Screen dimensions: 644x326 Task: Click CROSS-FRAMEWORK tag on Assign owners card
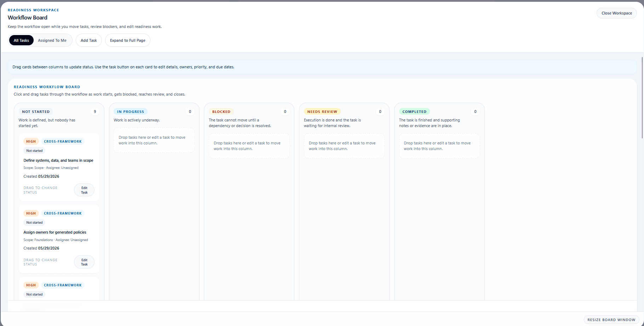63,213
